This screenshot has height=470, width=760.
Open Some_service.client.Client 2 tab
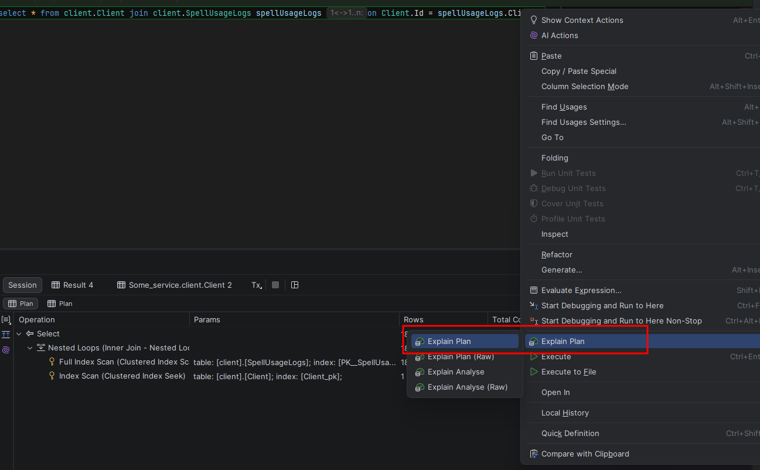[x=174, y=285]
